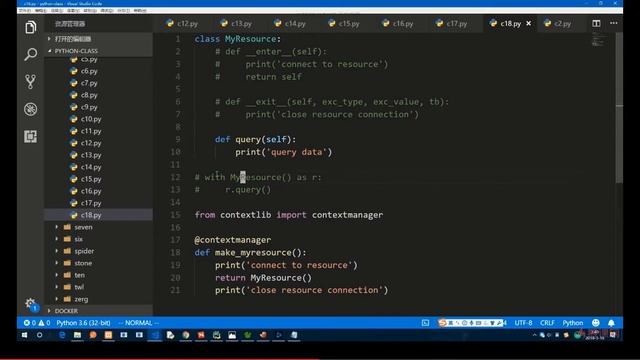Open c6.py in the file explorer
Screen dimensions: 640x360
click(89, 71)
